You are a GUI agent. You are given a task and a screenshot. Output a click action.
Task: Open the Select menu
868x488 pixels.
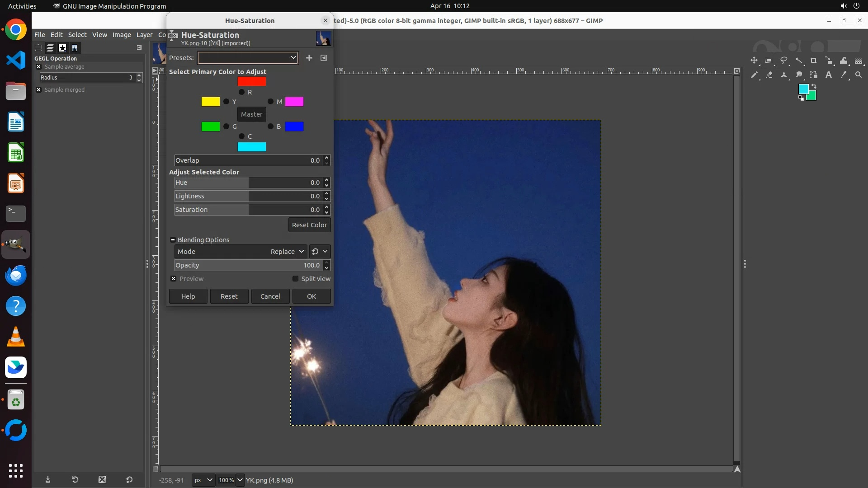77,35
